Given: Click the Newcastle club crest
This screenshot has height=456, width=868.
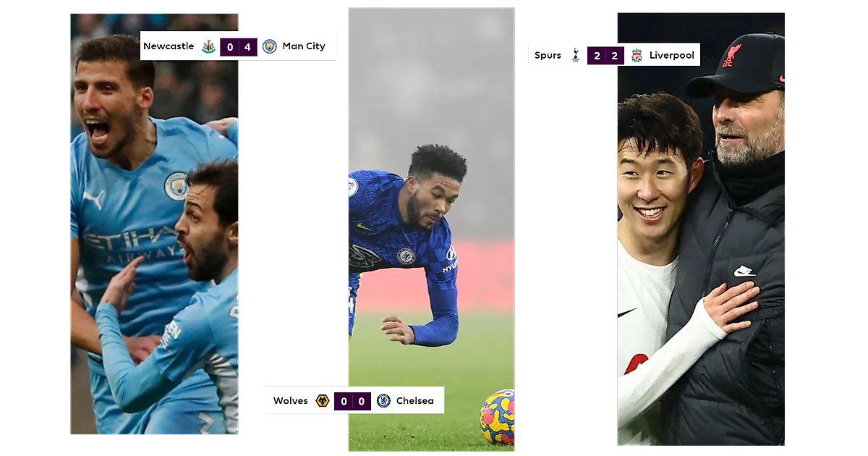Looking at the screenshot, I should tap(208, 46).
